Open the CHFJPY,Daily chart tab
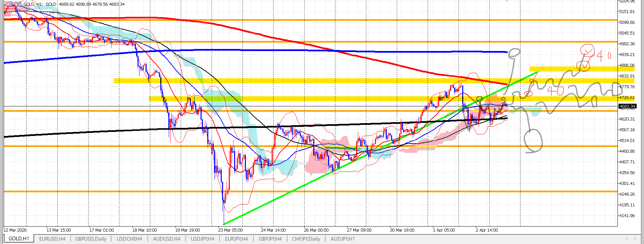Screen dimensions: 644x244 coord(306,239)
